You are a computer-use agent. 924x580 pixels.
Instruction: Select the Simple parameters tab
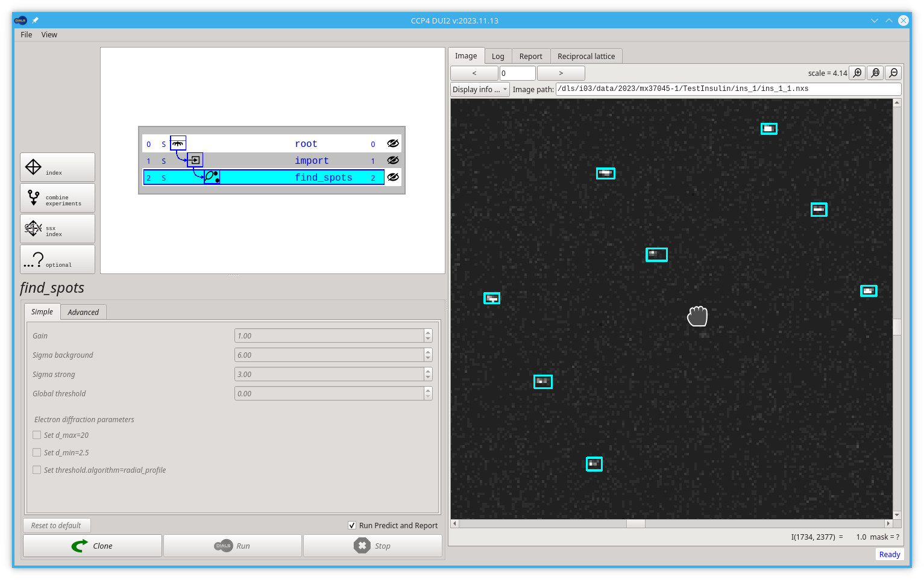click(42, 311)
